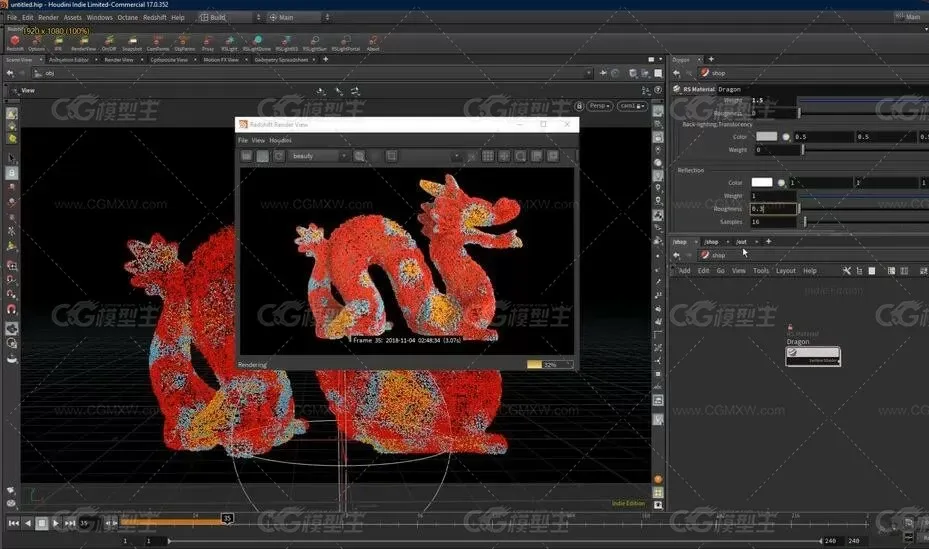929x549 pixels.
Task: Click the grid icon in Redshift Render View
Action: [488, 156]
